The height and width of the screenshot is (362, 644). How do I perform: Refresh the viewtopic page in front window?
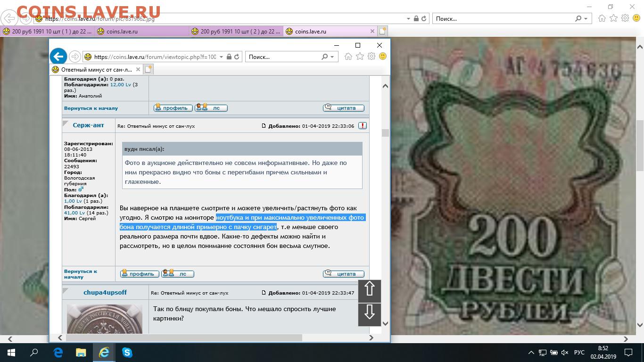point(237,57)
